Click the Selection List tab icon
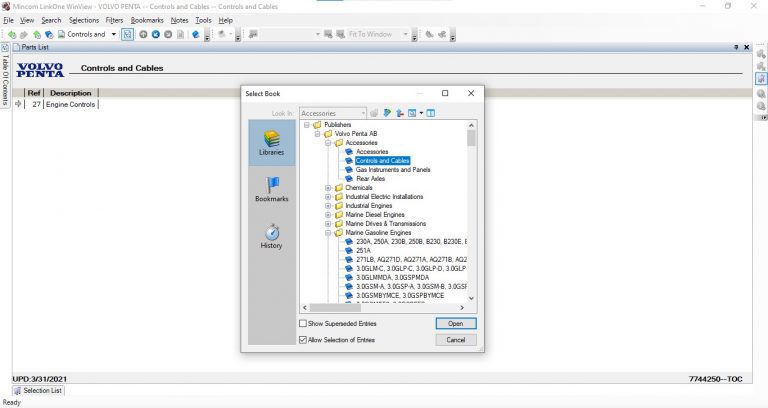 (17, 391)
